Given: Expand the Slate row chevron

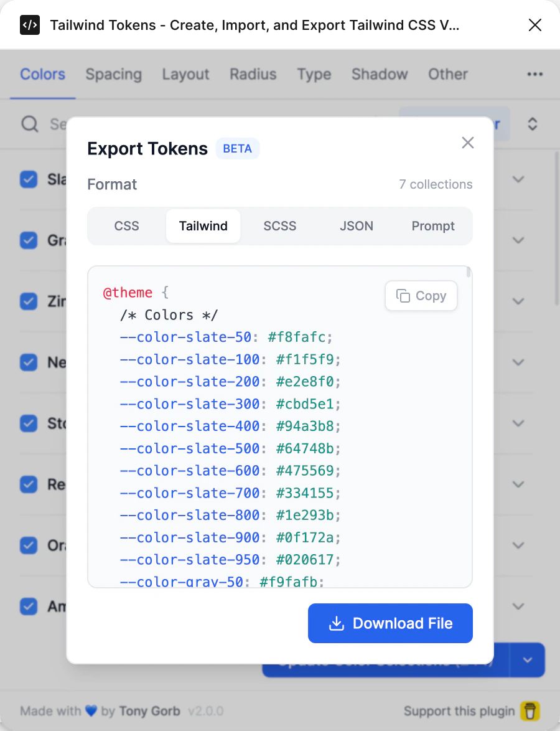Looking at the screenshot, I should click(x=518, y=179).
